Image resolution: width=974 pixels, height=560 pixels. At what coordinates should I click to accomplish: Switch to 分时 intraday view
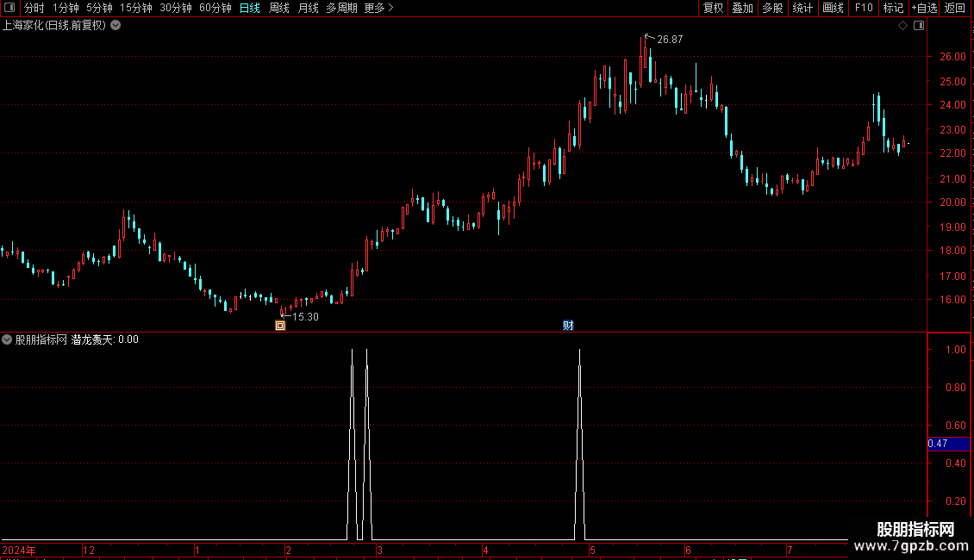(34, 8)
